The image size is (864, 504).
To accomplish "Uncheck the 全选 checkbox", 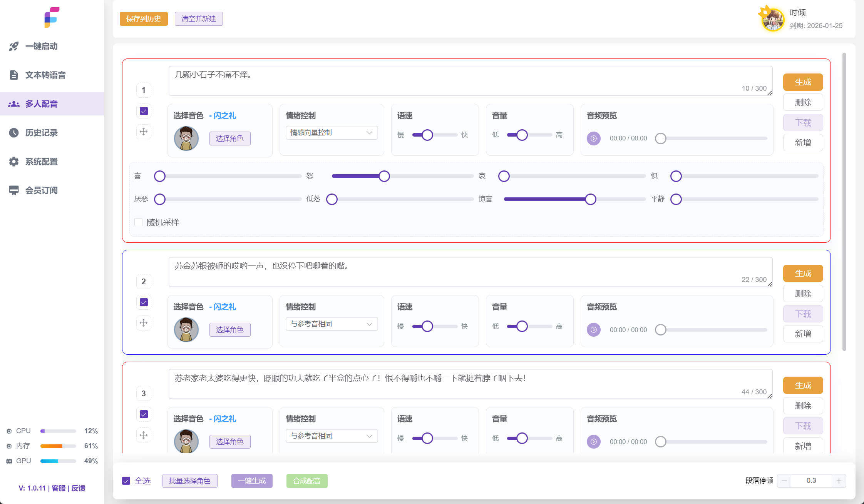I will 126,481.
